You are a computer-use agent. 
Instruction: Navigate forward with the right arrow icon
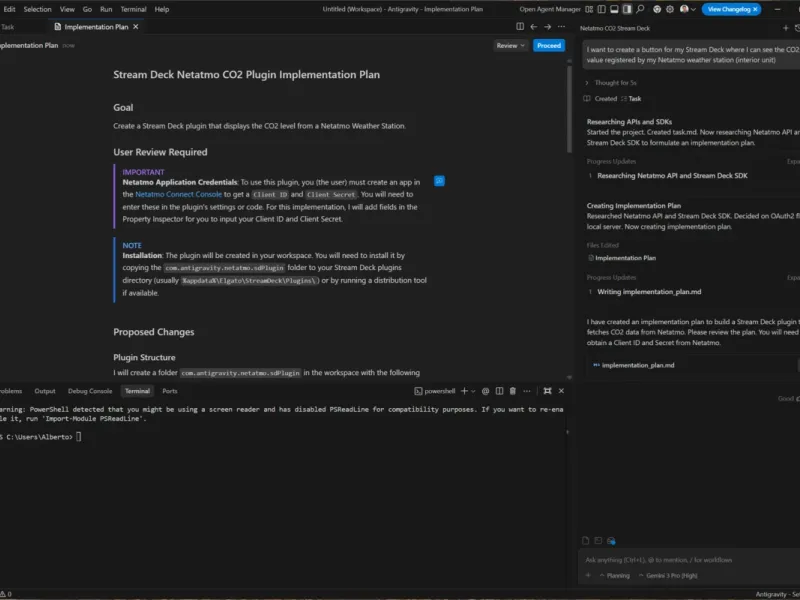click(x=547, y=27)
